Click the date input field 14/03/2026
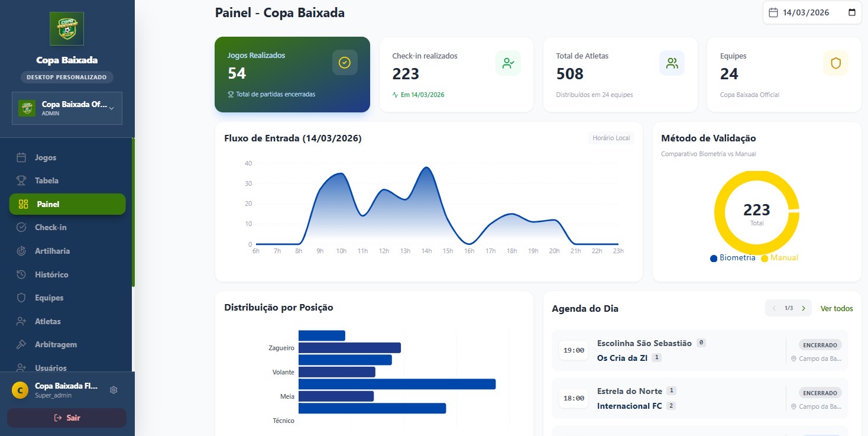This screenshot has height=436, width=868. (x=812, y=12)
